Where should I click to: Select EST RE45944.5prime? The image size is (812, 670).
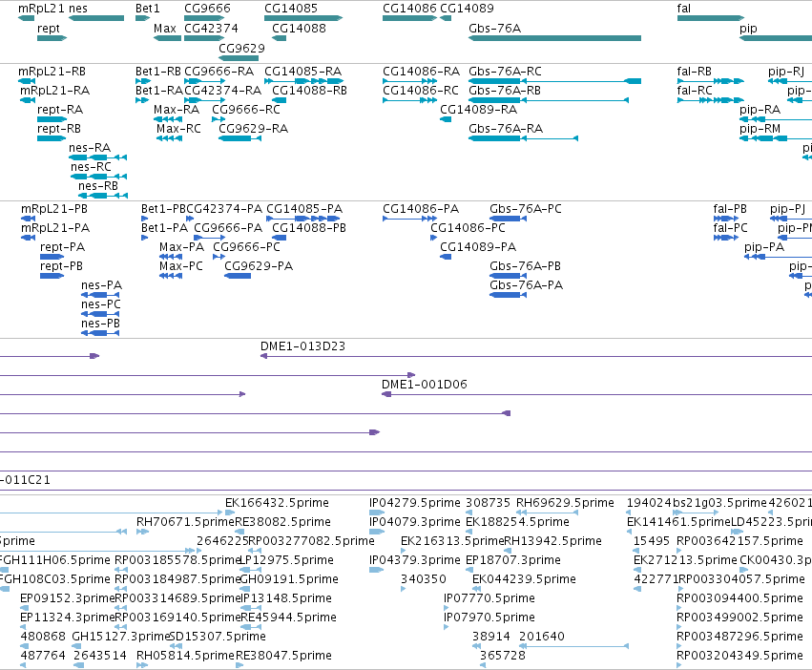pyautogui.click(x=288, y=618)
